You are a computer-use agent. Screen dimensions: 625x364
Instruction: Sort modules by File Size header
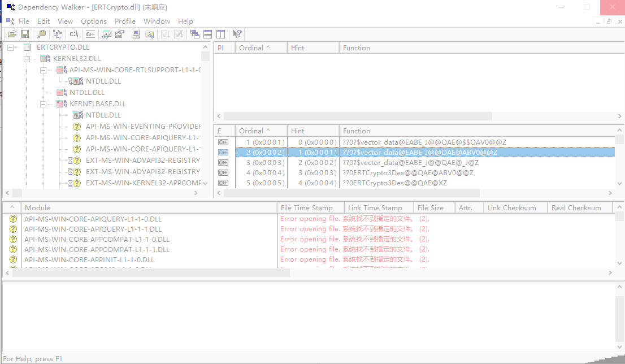click(435, 207)
